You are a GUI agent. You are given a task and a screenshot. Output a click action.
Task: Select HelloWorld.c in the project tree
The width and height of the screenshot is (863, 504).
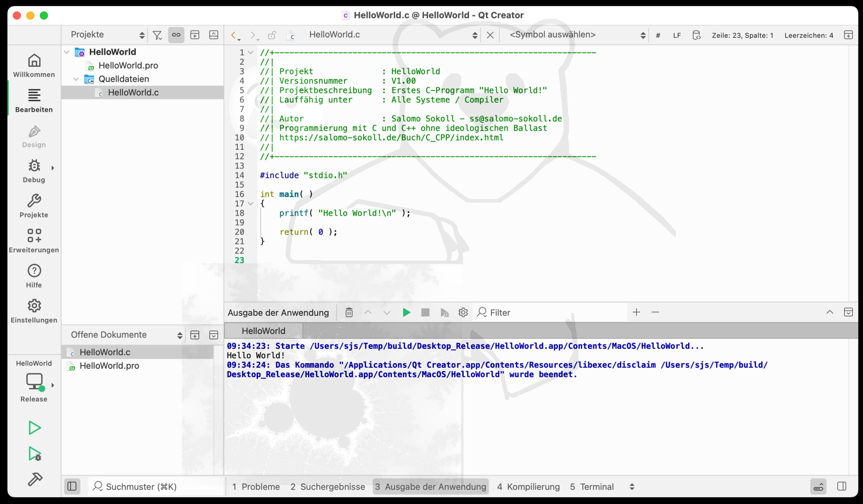[x=133, y=93]
